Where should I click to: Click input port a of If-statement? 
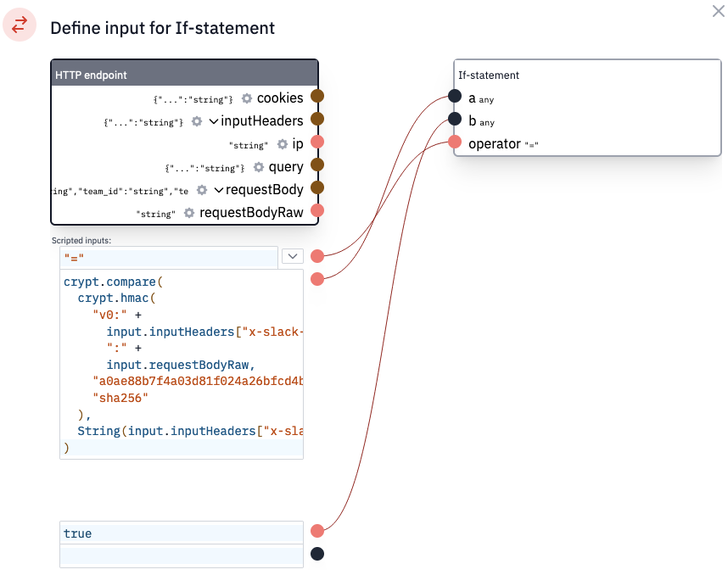point(455,96)
